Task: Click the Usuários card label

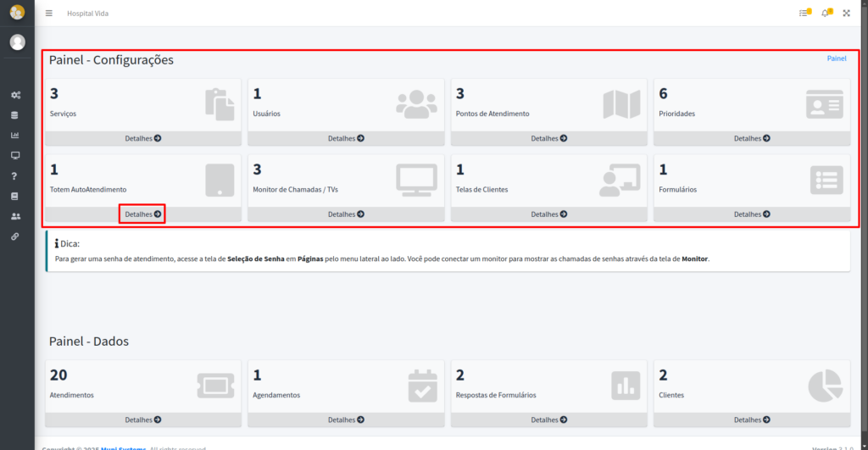Action: coord(266,114)
